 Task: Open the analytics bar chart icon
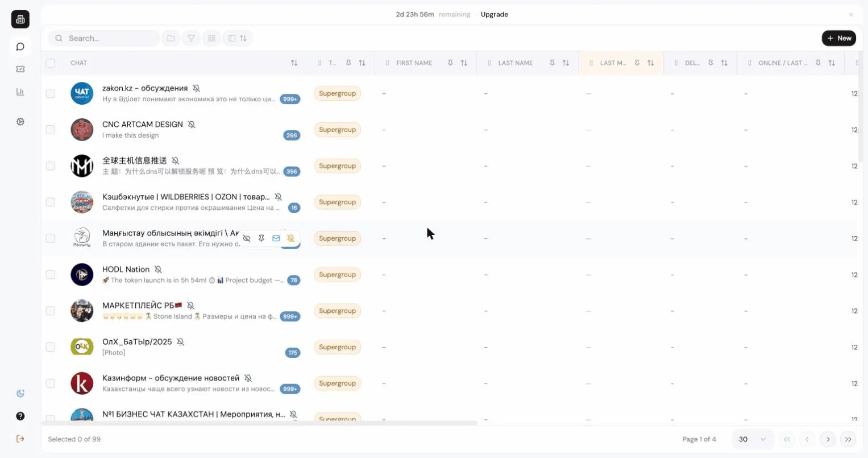pos(20,92)
